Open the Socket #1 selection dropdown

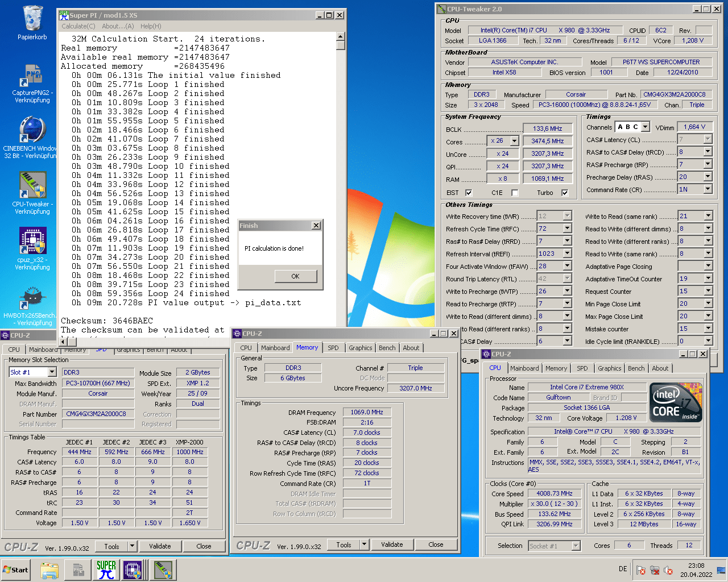(x=576, y=546)
